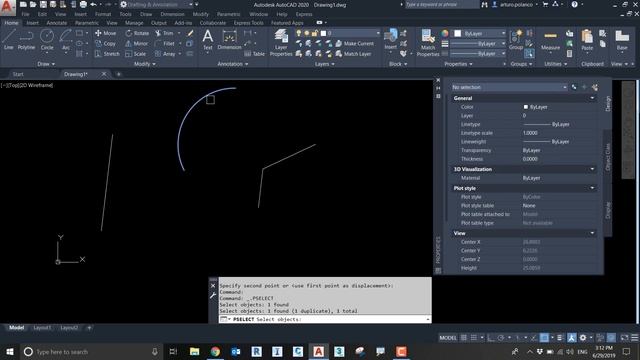Click the Group tool
640x360 pixels.
coord(516,40)
